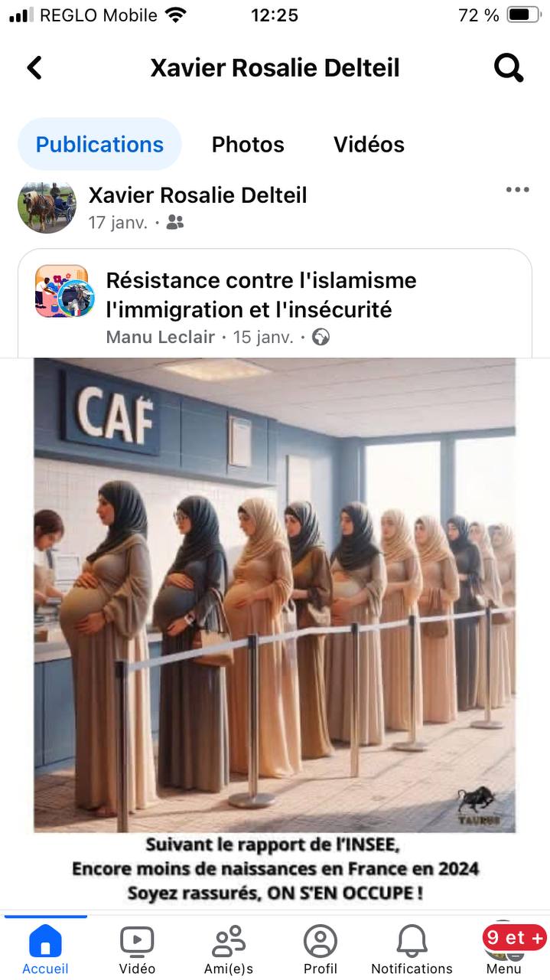
Task: Tap the public globe icon on shared post
Action: (321, 337)
